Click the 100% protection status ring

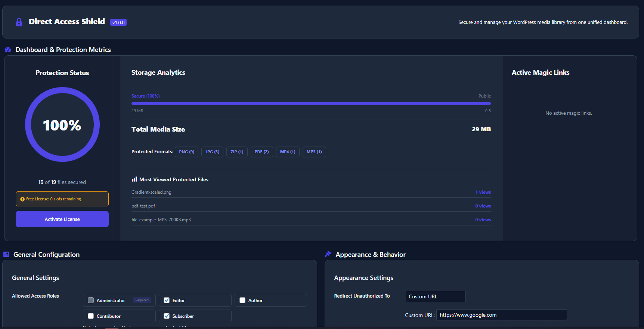point(62,124)
